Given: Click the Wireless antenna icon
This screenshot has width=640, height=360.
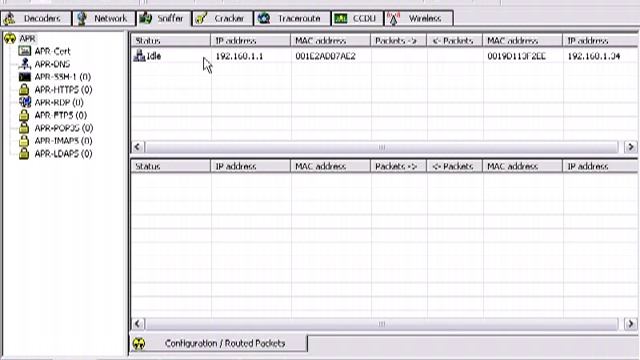Looking at the screenshot, I should click(393, 18).
